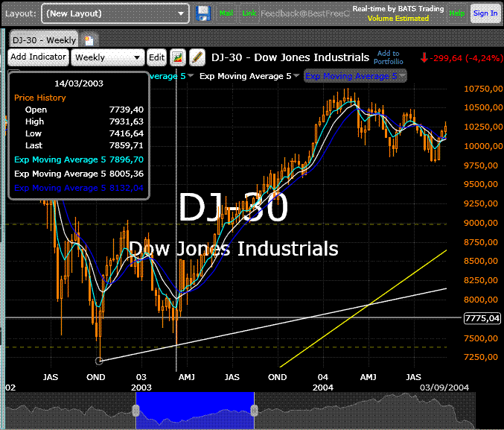
Task: Click the white EMA value 8005,36
Action: click(x=127, y=174)
